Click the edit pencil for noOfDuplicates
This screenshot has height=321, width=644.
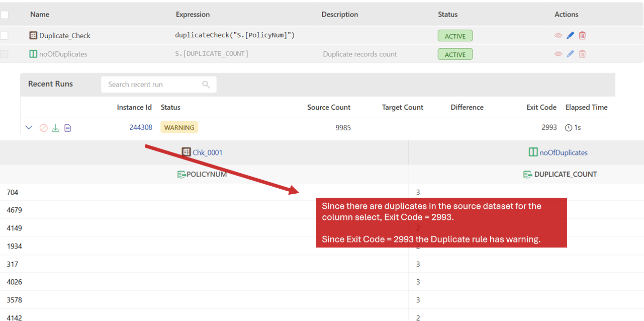coord(570,54)
